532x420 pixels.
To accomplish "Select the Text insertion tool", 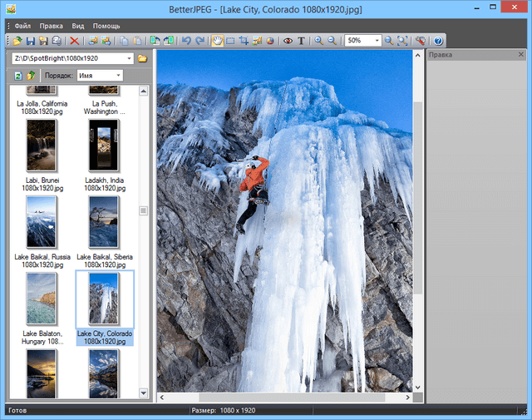I will click(x=301, y=40).
